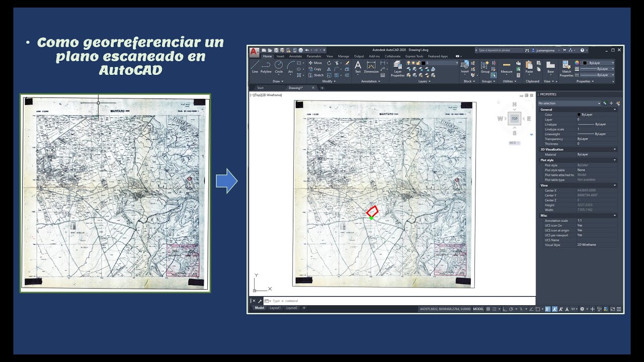
Task: Click the Color ByLayer swatch in Properties panel
Action: [579, 115]
